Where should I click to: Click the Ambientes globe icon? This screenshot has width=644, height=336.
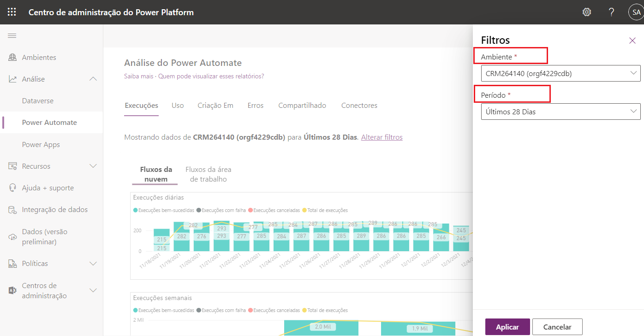click(x=12, y=58)
